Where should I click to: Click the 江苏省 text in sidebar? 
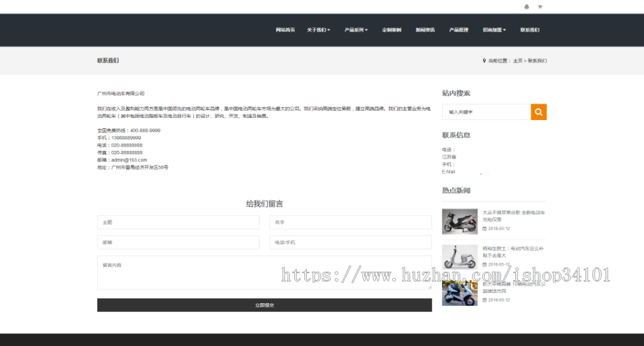pos(449,157)
